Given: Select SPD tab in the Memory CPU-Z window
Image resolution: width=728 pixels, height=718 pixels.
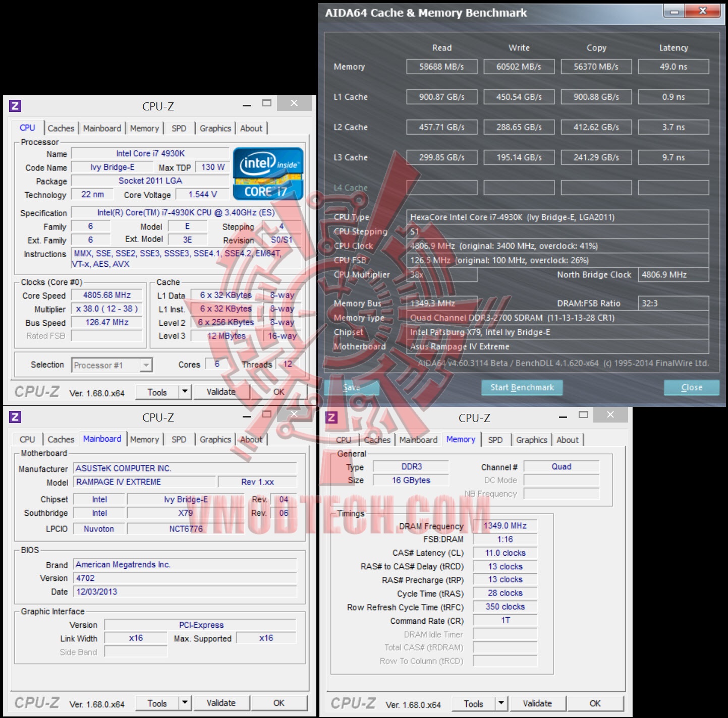Looking at the screenshot, I should tap(495, 440).
